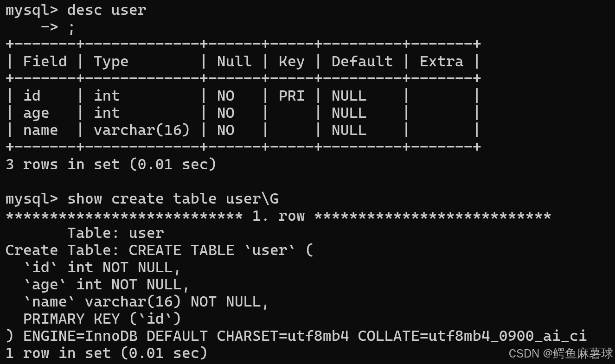Click the '1. row' separator text
The width and height of the screenshot is (615, 364).
tap(278, 216)
